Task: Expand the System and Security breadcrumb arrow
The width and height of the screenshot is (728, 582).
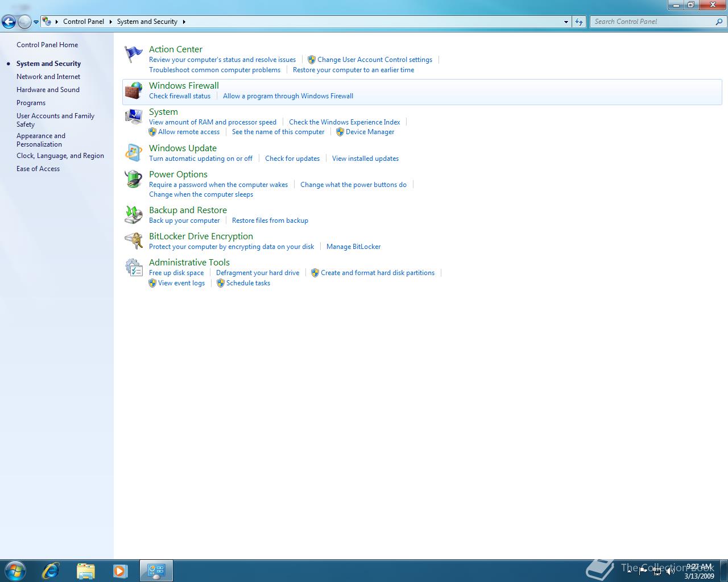Action: [x=184, y=22]
